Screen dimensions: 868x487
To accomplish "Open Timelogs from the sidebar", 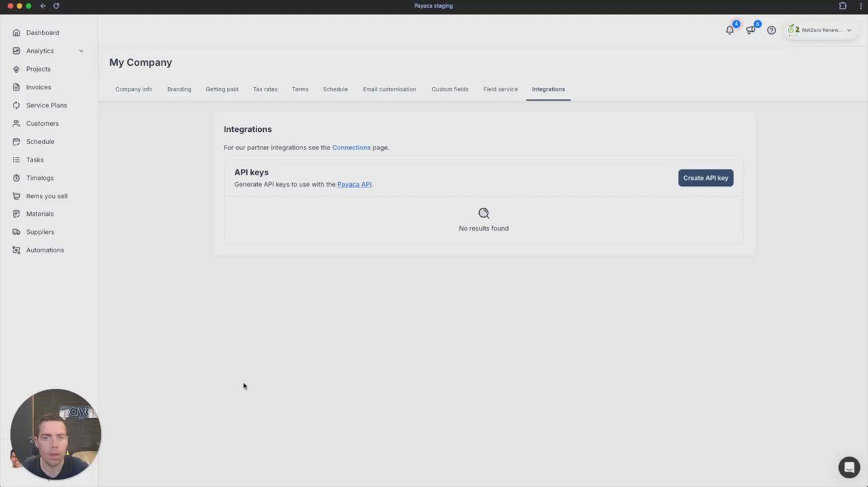I will (x=40, y=178).
